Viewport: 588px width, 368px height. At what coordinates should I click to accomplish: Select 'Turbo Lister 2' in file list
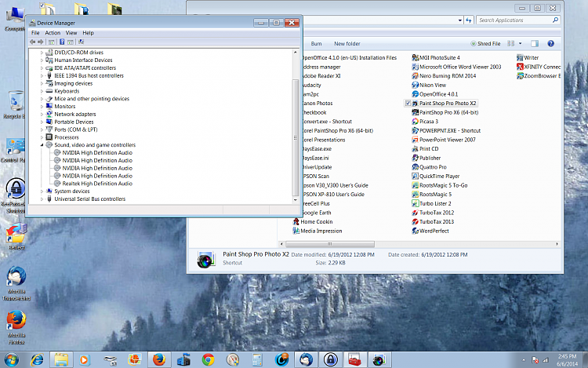(435, 204)
